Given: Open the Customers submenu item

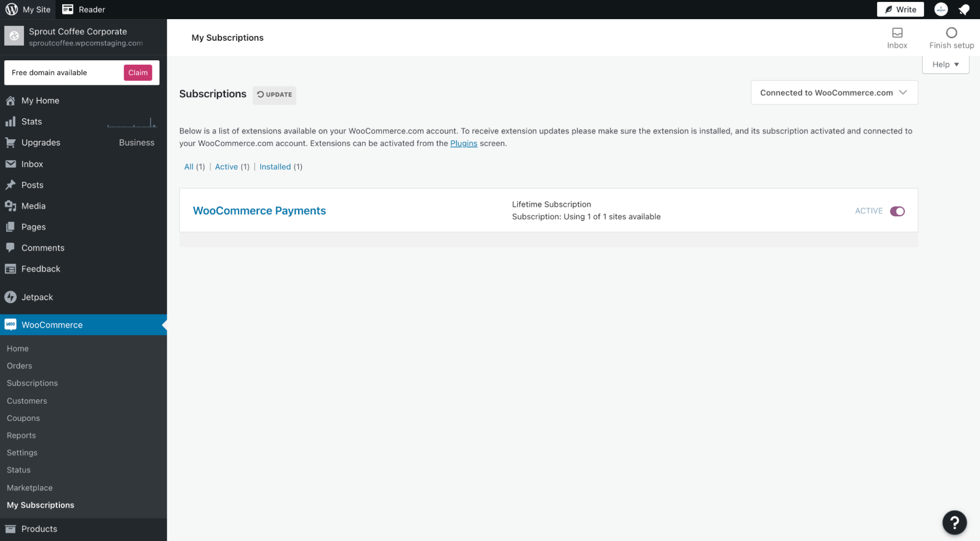Looking at the screenshot, I should click(27, 401).
